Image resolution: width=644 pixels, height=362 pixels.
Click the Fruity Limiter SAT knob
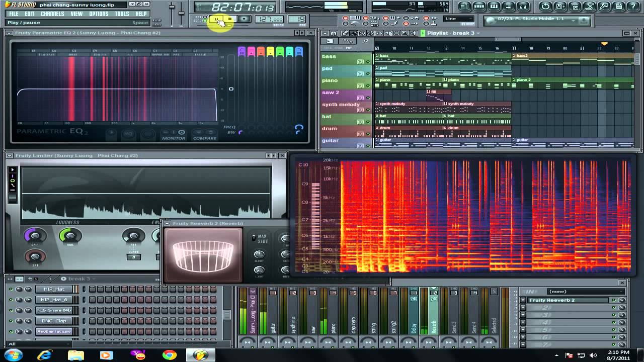pos(35,256)
